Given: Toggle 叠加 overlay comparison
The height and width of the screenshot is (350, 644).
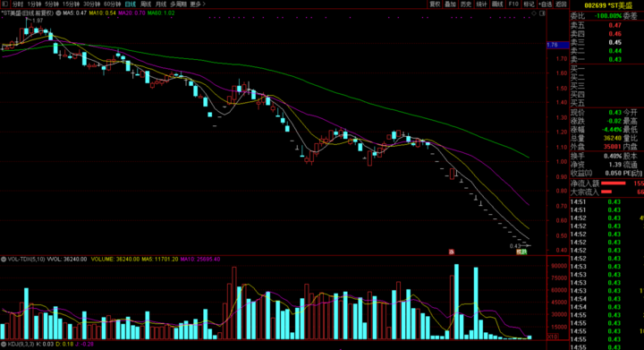Looking at the screenshot, I should 450,4.
